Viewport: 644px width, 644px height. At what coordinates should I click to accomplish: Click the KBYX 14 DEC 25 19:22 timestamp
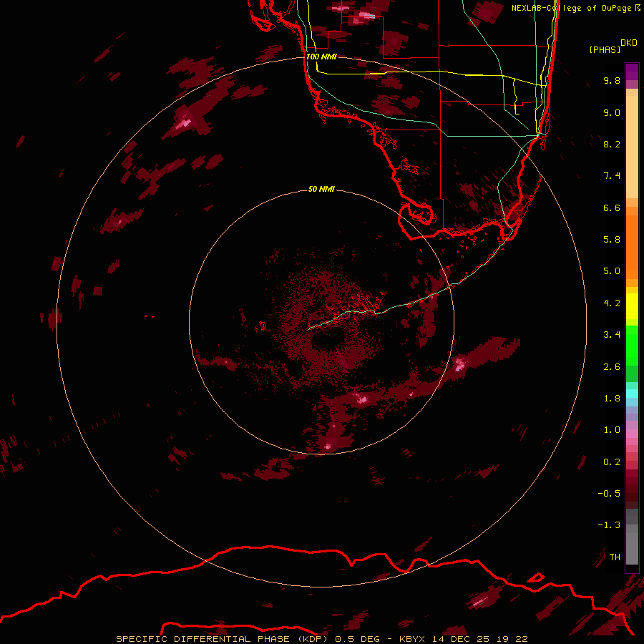pyautogui.click(x=463, y=639)
